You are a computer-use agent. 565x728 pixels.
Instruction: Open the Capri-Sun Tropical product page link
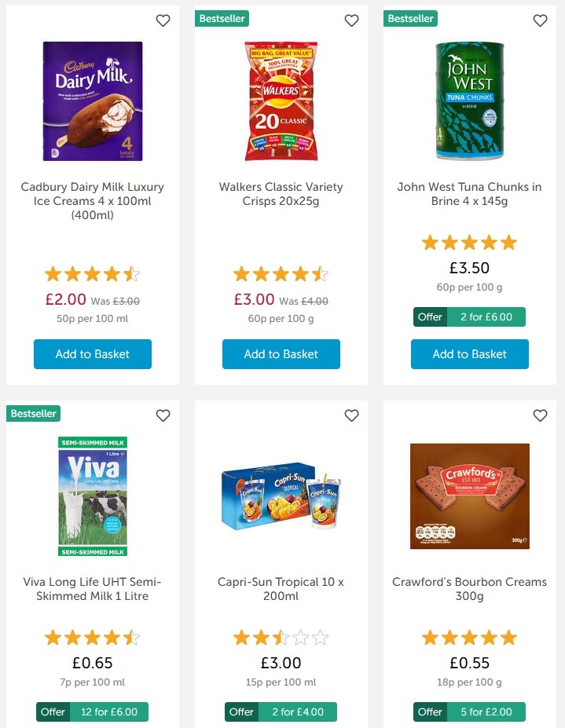coord(281,589)
